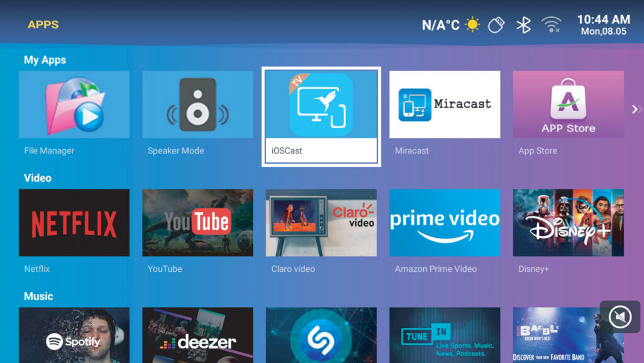Open the APP Store tile
This screenshot has height=363, width=644.
pyautogui.click(x=569, y=104)
